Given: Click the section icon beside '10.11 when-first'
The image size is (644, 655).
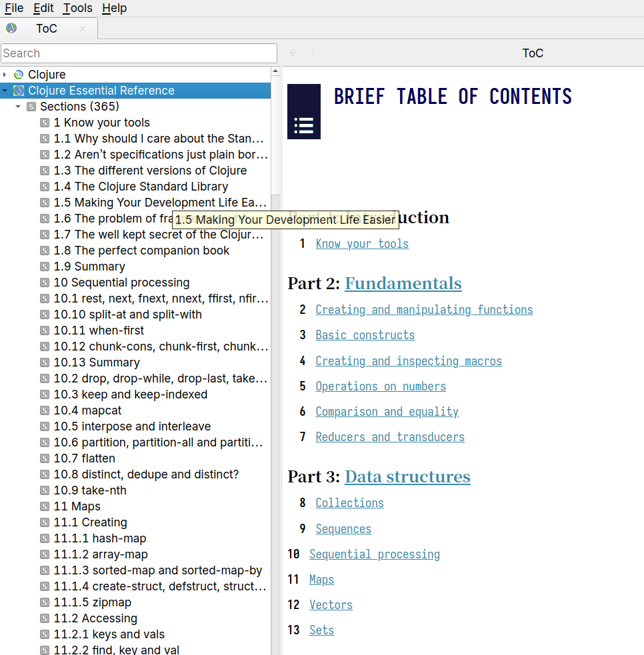Looking at the screenshot, I should [45, 330].
